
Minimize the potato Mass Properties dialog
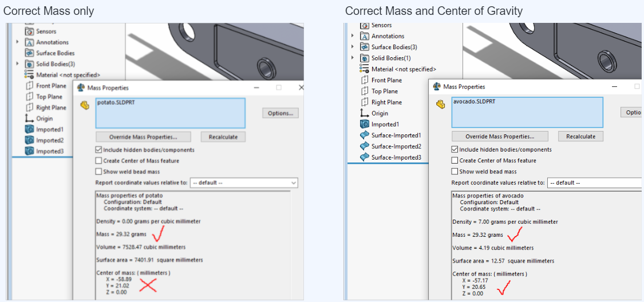[256, 88]
